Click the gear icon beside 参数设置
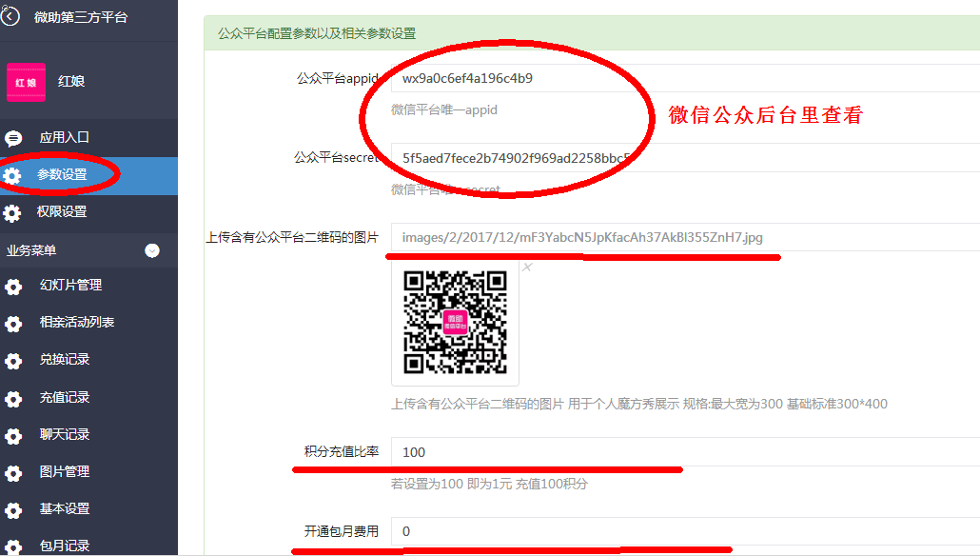Screen dimensions: 980x556 pos(11,176)
